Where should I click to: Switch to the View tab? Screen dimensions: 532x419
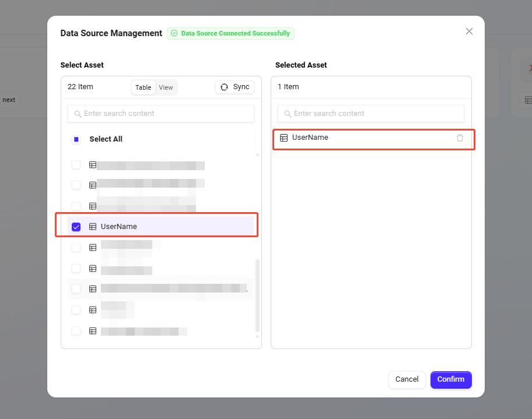(x=166, y=87)
